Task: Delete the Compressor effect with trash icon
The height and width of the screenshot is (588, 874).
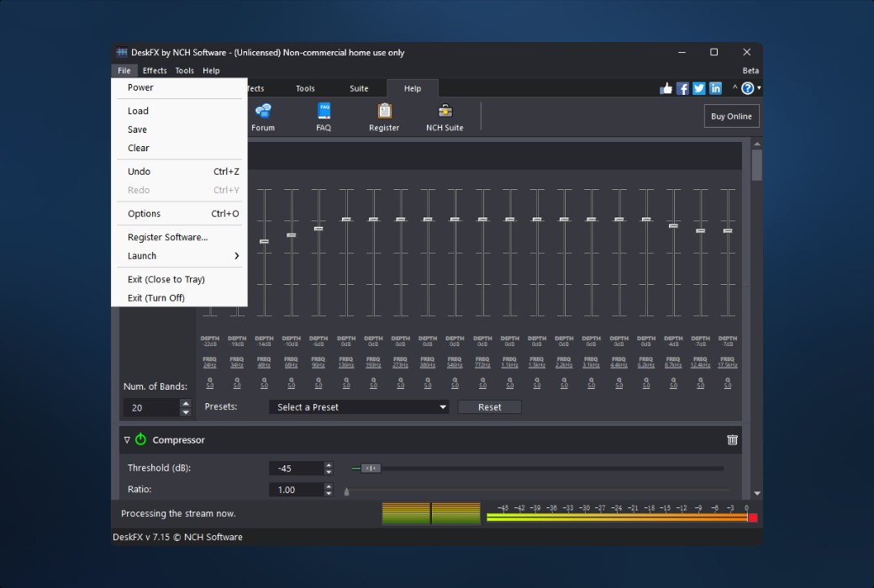Action: click(732, 439)
